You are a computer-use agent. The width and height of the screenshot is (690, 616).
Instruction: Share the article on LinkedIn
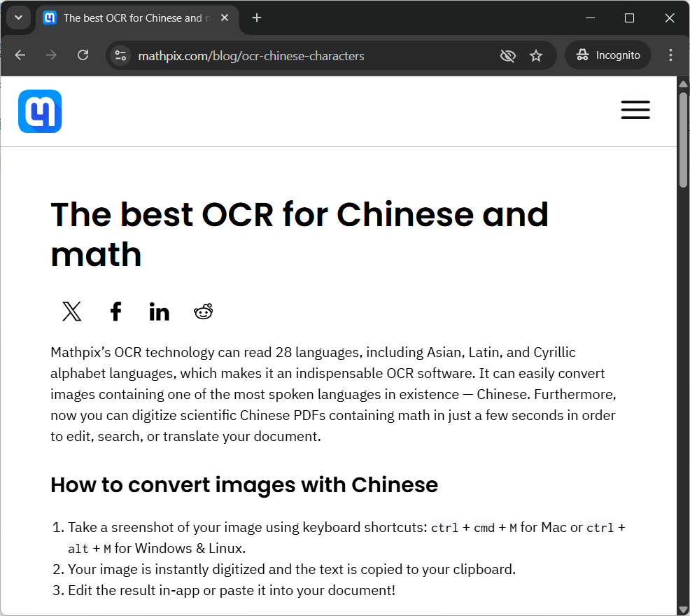point(160,311)
